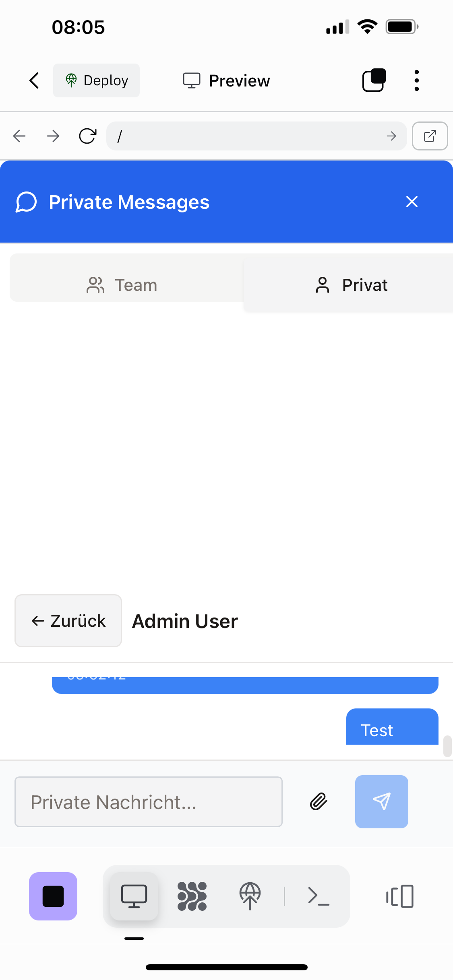Open the terminal console icon
Image resolution: width=453 pixels, height=980 pixels.
319,896
